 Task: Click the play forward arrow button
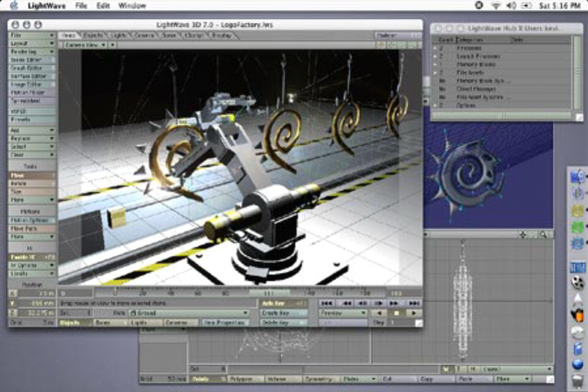[414, 313]
